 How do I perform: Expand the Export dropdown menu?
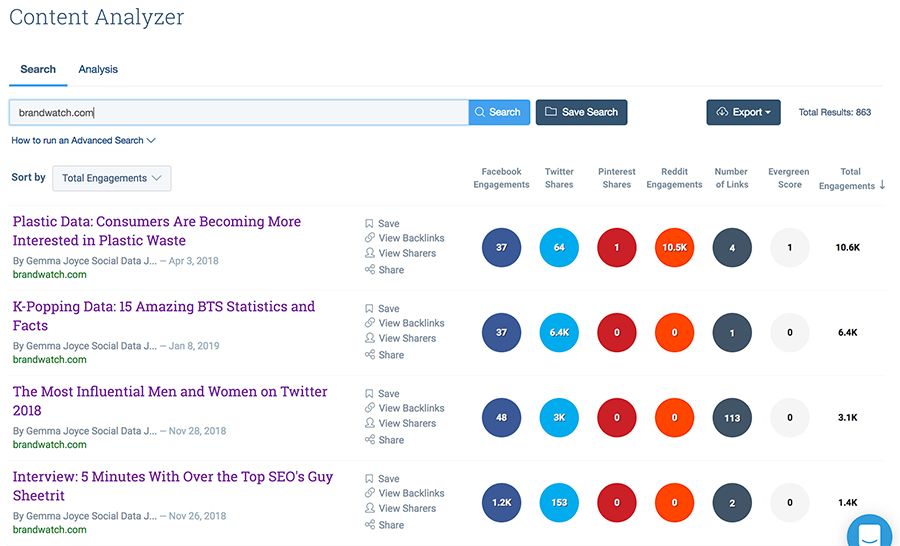pos(743,112)
